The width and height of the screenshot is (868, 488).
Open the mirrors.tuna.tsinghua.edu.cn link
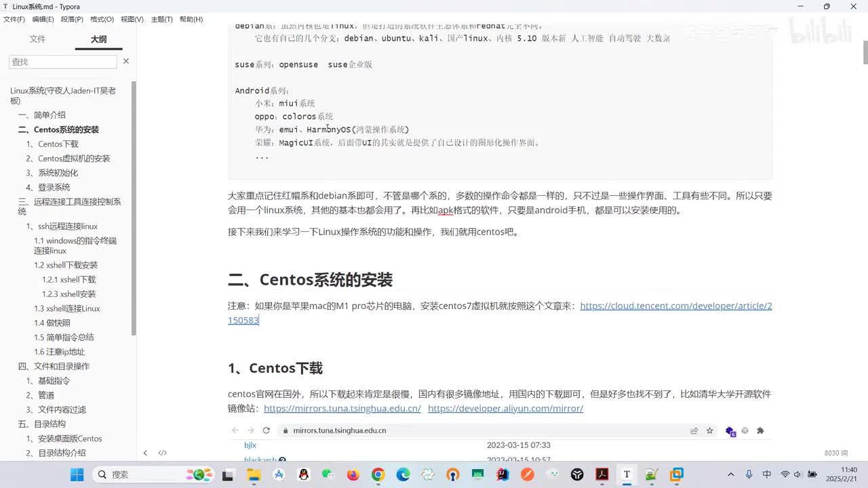pos(342,408)
